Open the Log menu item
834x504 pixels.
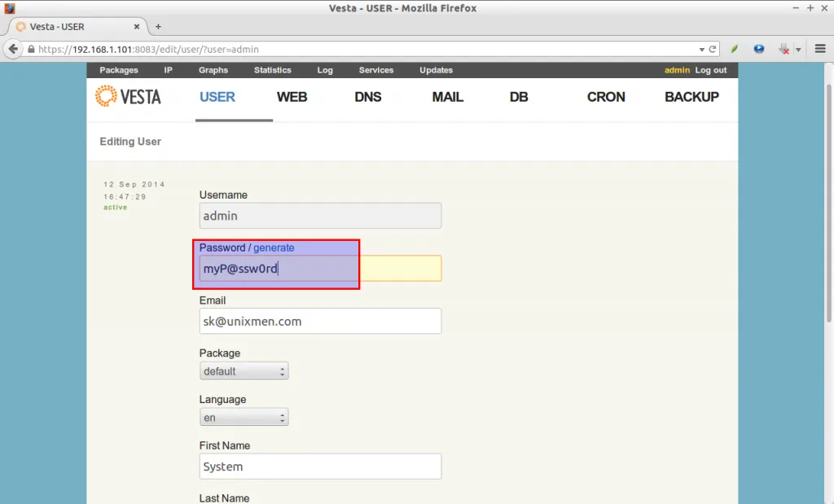pos(325,70)
